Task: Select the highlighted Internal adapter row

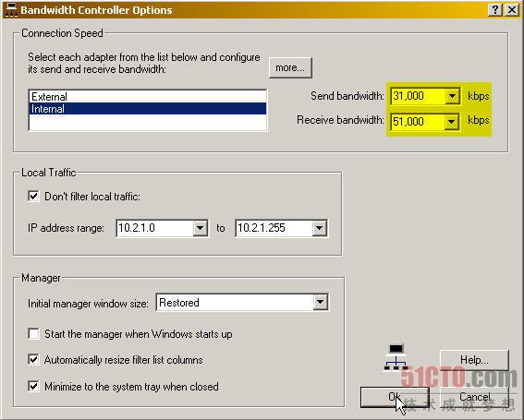Action: click(x=148, y=109)
